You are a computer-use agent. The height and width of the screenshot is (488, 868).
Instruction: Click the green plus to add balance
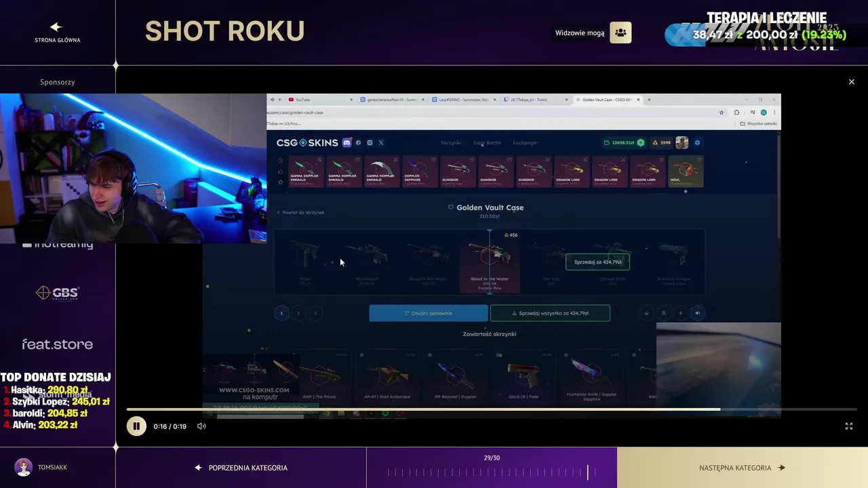pyautogui.click(x=640, y=143)
